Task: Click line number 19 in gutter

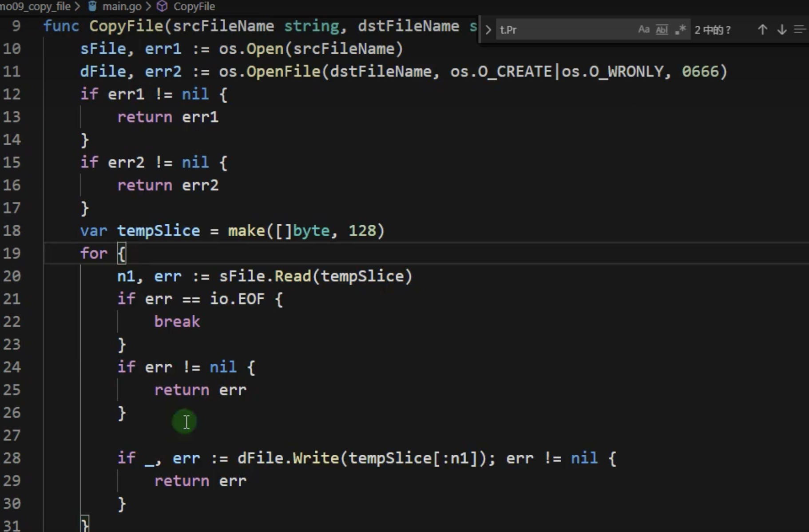Action: [x=12, y=253]
